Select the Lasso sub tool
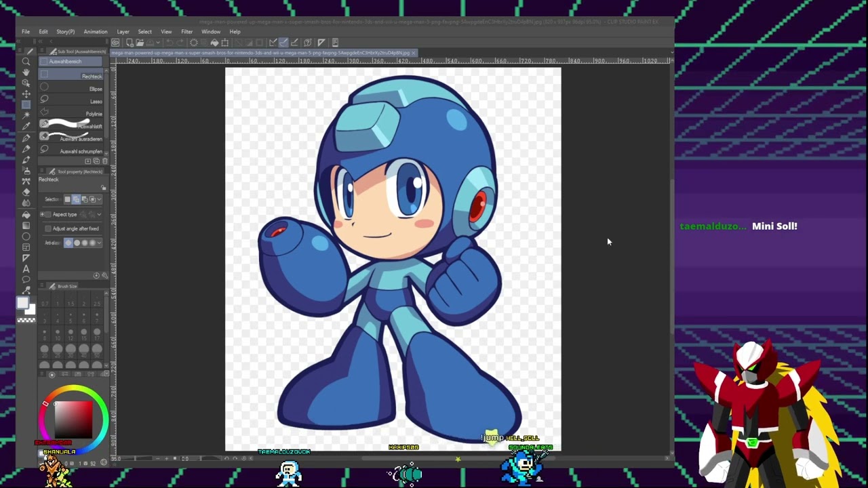Screen dimensions: 868x488 click(x=71, y=99)
